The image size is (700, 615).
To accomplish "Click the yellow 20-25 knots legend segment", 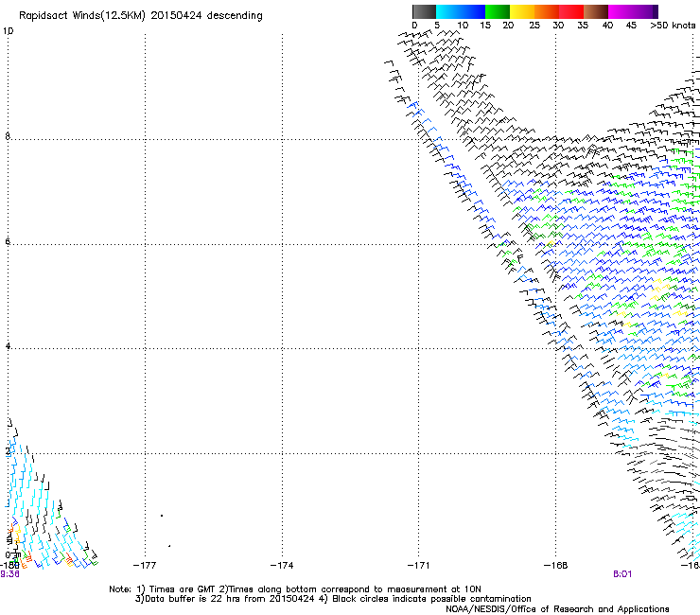I will point(522,11).
